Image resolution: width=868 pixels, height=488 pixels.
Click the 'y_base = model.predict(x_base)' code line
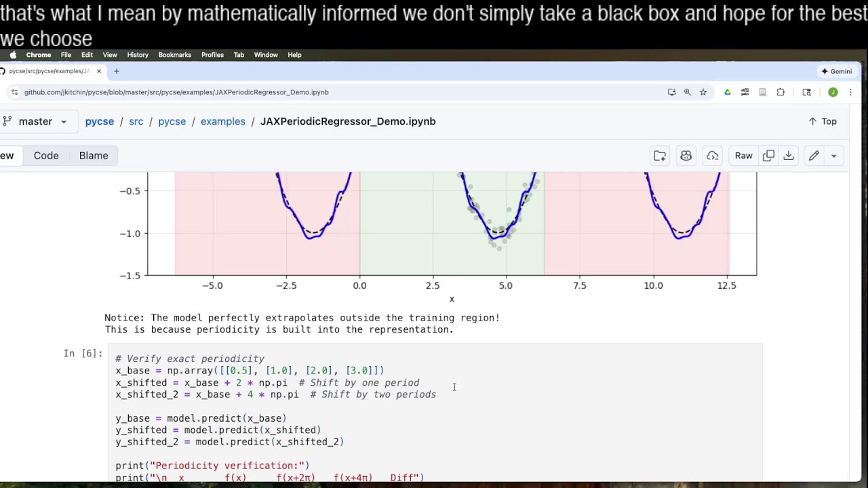201,418
